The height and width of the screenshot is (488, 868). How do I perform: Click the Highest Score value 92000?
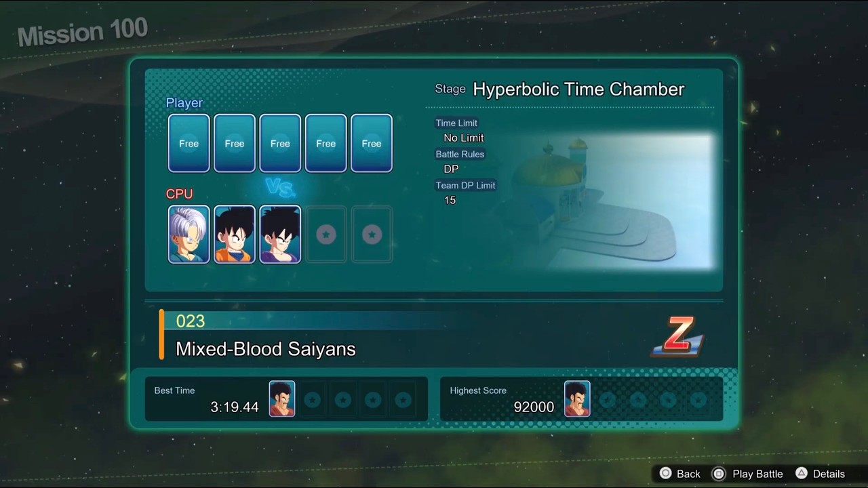click(534, 407)
